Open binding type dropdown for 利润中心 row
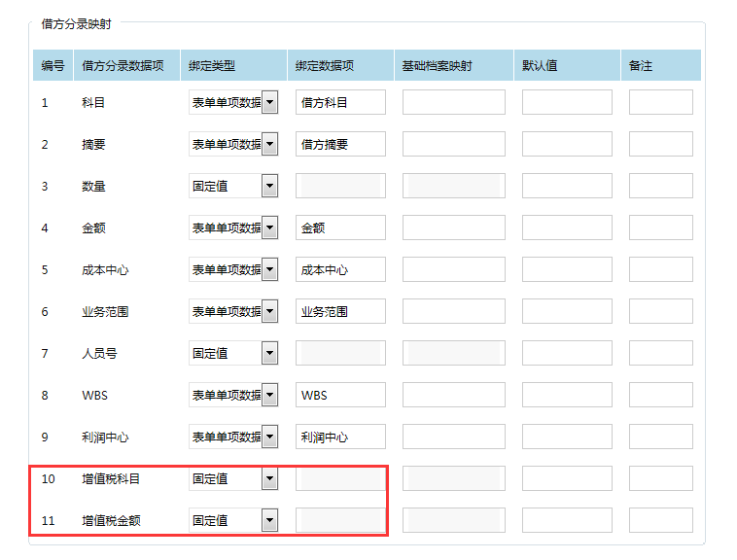This screenshot has height=560, width=737. click(269, 437)
